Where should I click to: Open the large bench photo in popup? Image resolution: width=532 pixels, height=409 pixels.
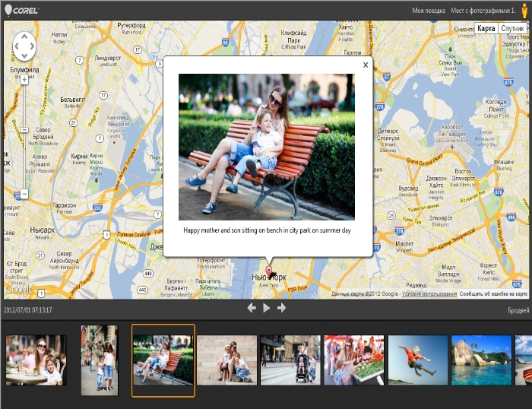point(266,146)
